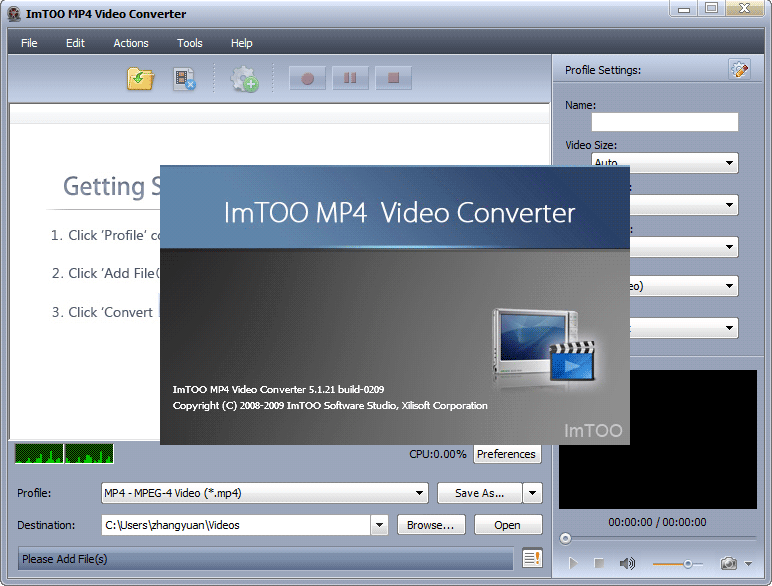Click the Convert record button in toolbar
772x586 pixels.
[x=307, y=78]
